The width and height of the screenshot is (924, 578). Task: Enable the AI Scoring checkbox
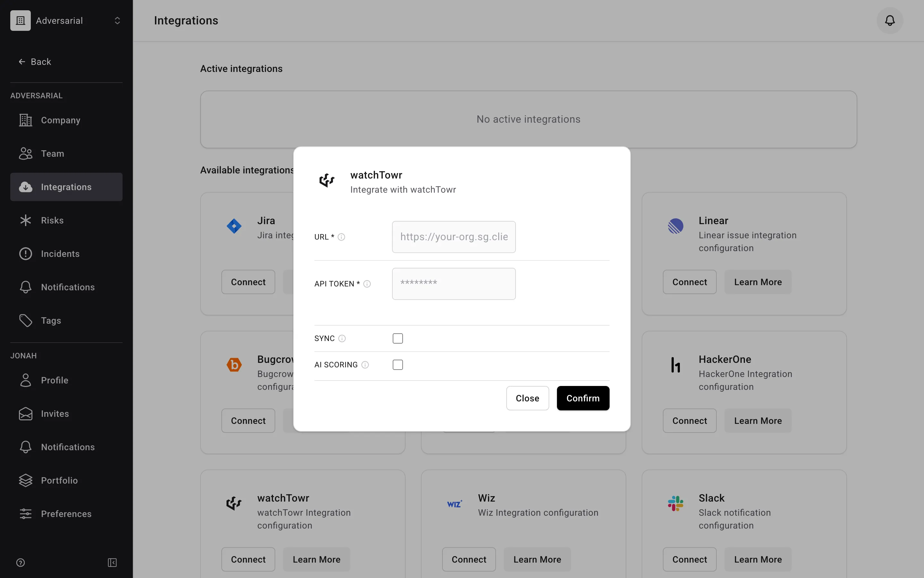coord(398,365)
